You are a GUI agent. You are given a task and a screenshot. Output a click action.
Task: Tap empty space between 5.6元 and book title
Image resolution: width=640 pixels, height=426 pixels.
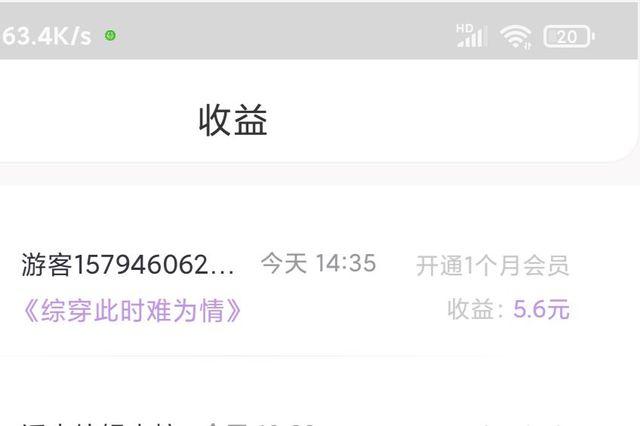(x=345, y=310)
